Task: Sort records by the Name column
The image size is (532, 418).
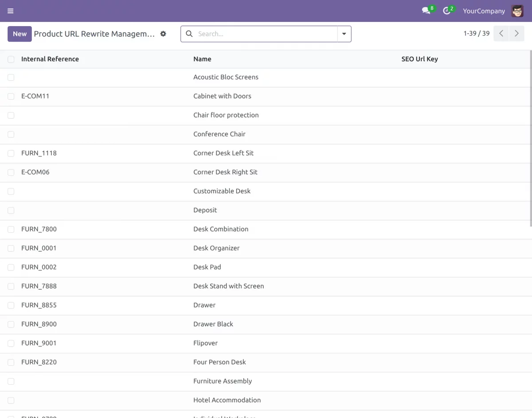Action: coord(202,59)
